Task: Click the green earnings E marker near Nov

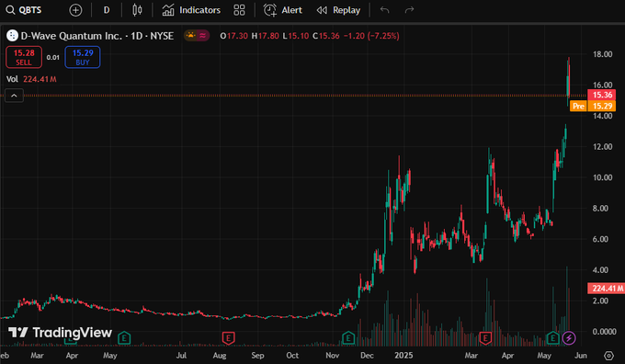Action: click(x=348, y=338)
